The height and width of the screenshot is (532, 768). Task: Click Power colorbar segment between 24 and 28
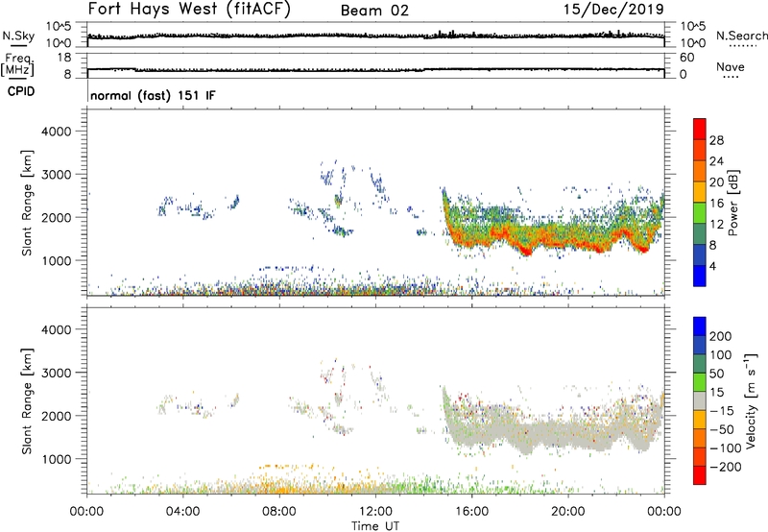[700, 150]
